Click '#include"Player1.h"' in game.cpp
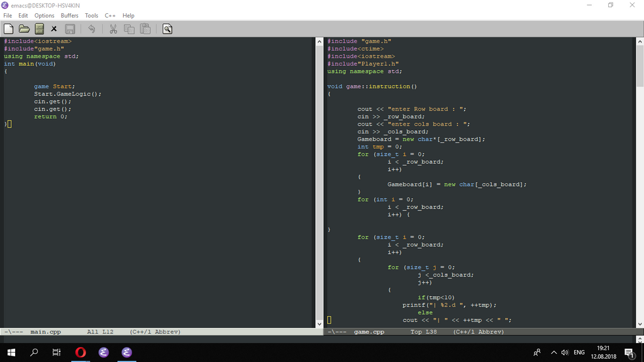 (363, 64)
